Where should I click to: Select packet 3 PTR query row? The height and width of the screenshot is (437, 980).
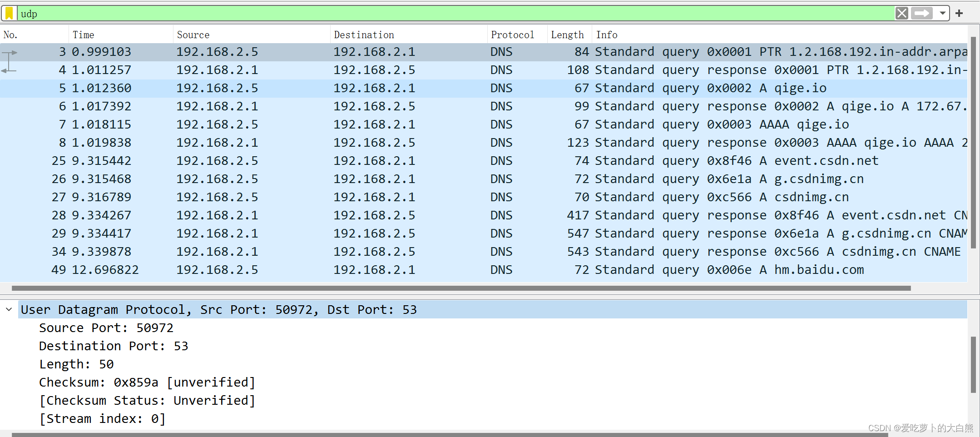(x=484, y=52)
